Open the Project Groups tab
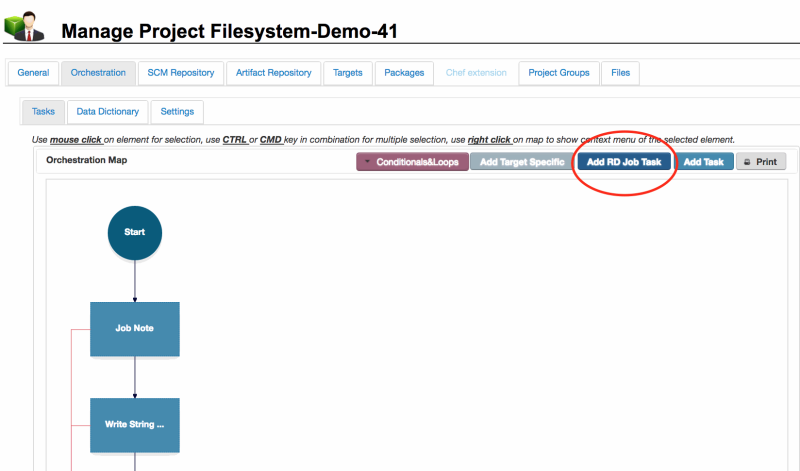The width and height of the screenshot is (800, 471). (559, 73)
